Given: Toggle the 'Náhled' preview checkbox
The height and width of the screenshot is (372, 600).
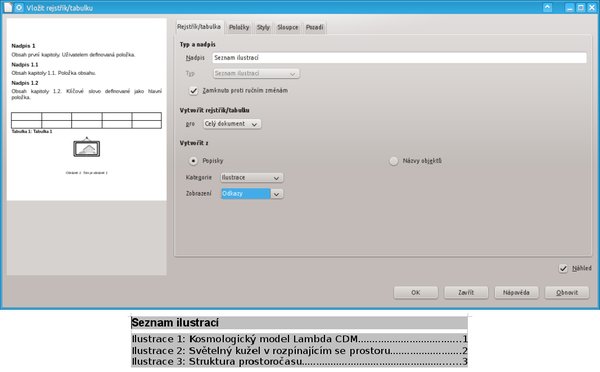Looking at the screenshot, I should (563, 268).
